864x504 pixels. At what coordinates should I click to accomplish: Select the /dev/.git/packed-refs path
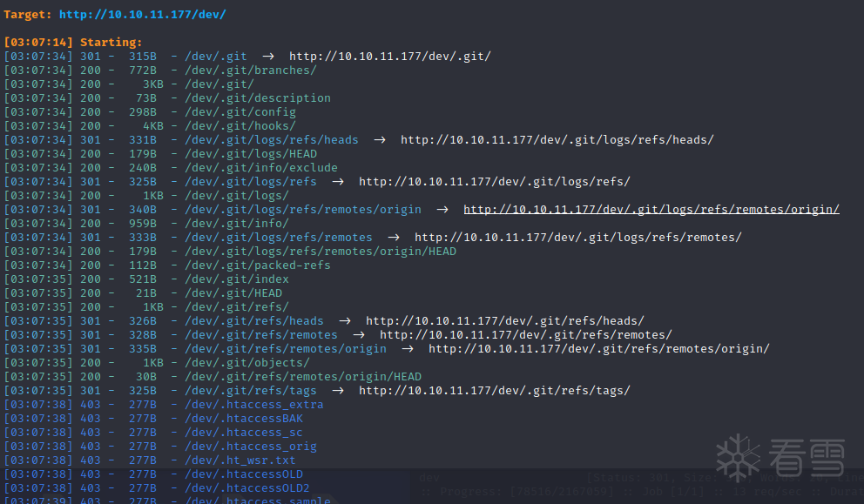click(x=257, y=265)
